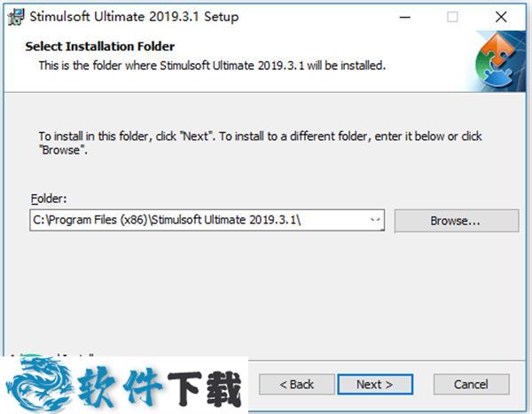
Task: Click the disabled maximize box icon
Action: coord(452,17)
